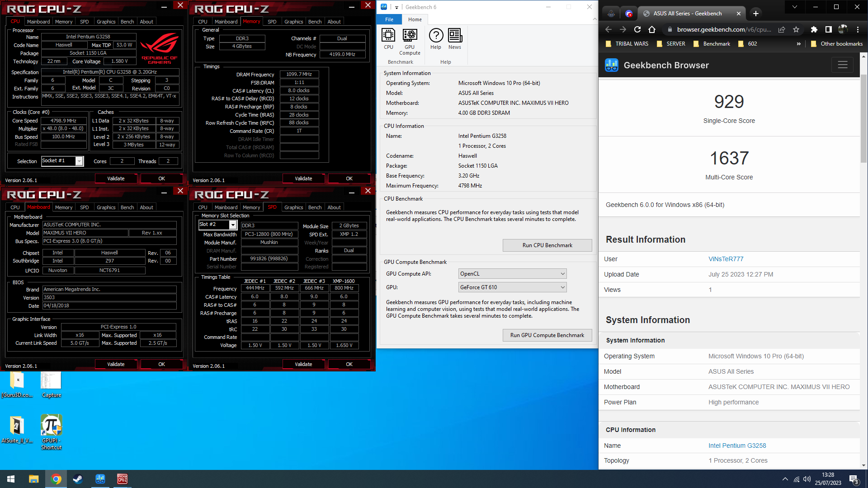868x488 pixels.
Task: Click Run GPU Compute Benchmark button
Action: [x=547, y=335]
